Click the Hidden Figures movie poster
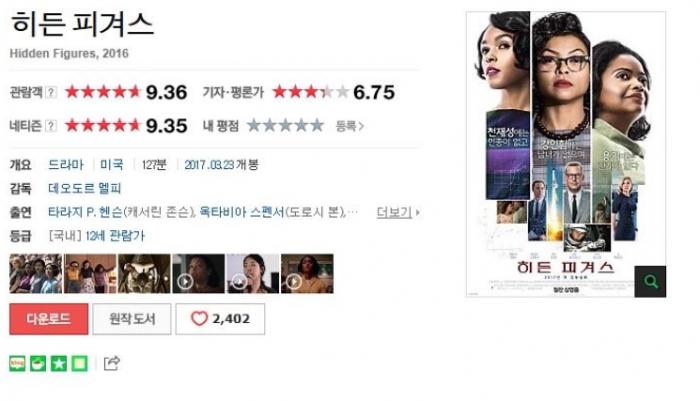This screenshot has width=700, height=401. click(566, 154)
